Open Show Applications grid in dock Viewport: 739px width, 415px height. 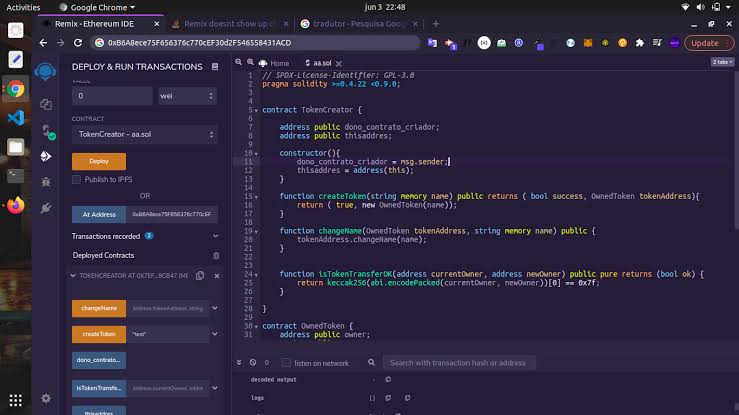[16, 400]
